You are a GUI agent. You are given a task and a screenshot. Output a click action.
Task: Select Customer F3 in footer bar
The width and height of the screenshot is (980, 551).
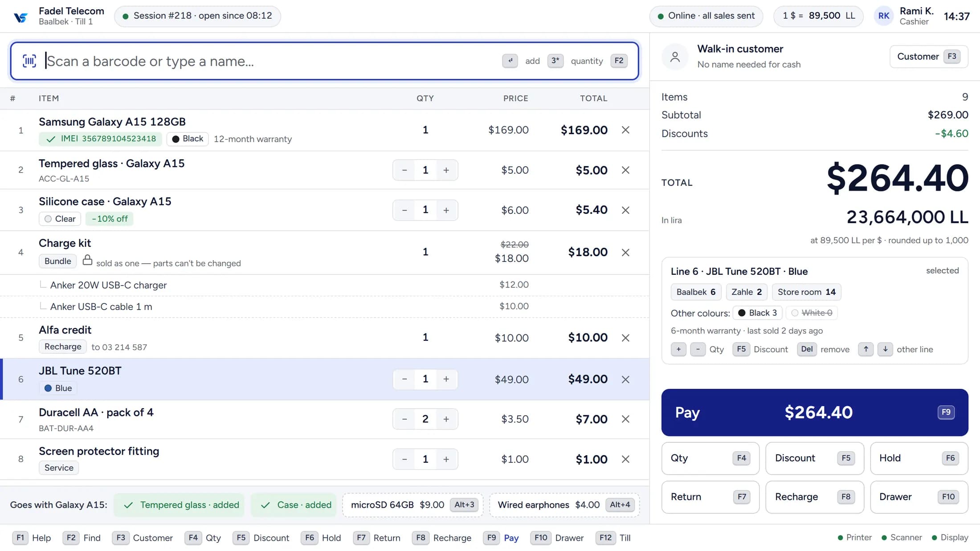[x=143, y=538]
